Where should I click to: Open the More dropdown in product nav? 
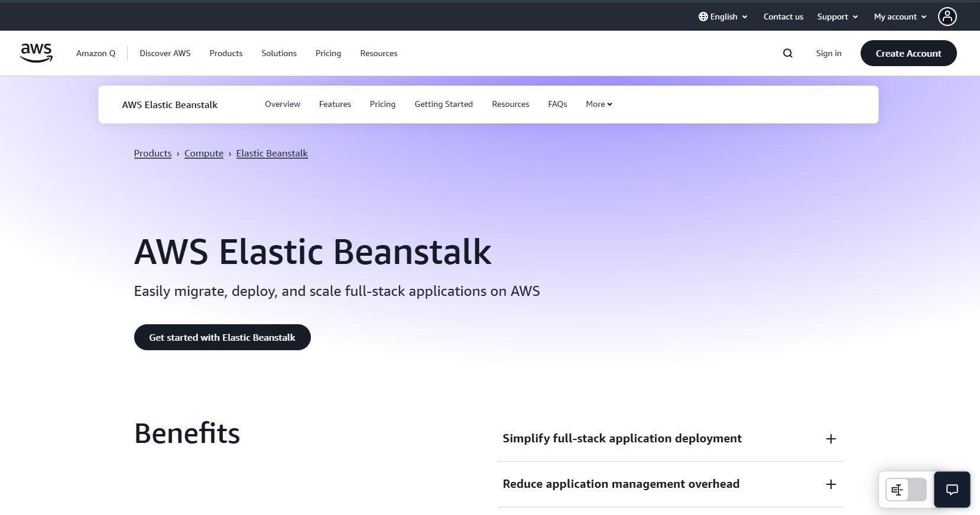[599, 104]
